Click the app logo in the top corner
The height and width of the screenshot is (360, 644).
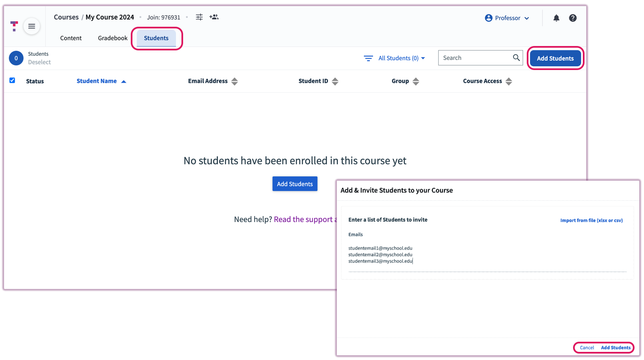coord(14,26)
